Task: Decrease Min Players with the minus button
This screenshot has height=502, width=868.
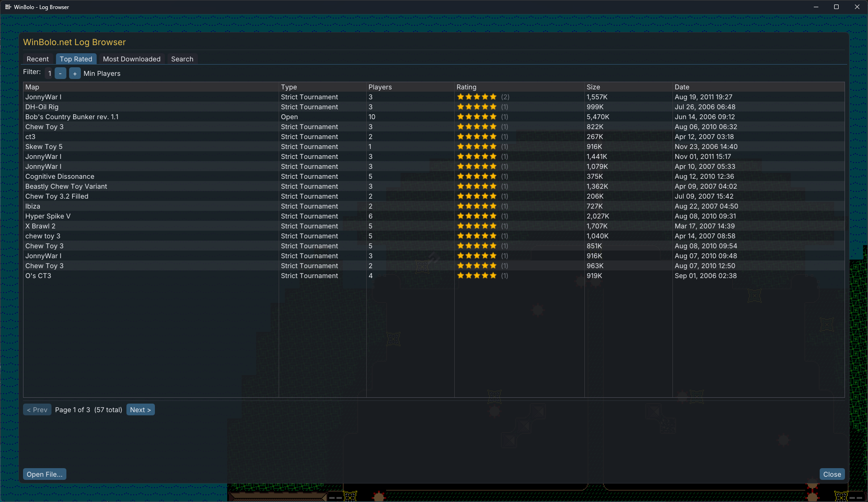Action: [x=61, y=73]
